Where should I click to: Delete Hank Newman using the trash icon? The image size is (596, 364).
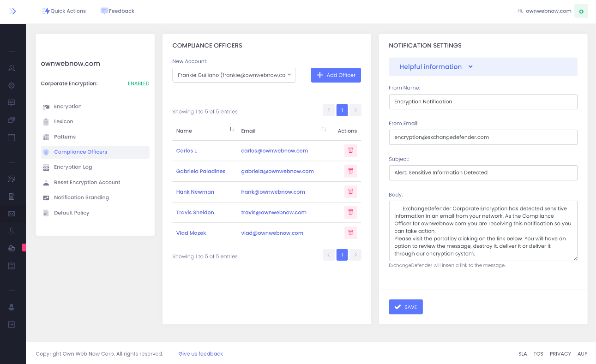(x=350, y=191)
